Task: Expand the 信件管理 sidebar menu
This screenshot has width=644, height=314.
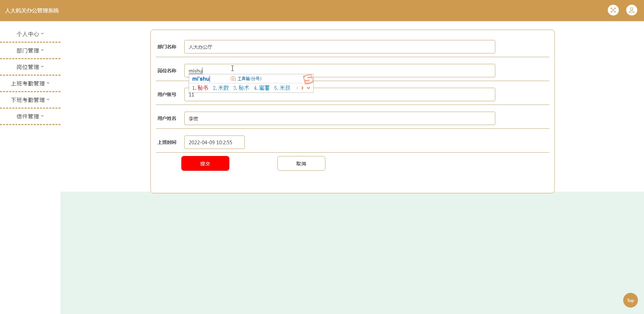Action: 30,116
